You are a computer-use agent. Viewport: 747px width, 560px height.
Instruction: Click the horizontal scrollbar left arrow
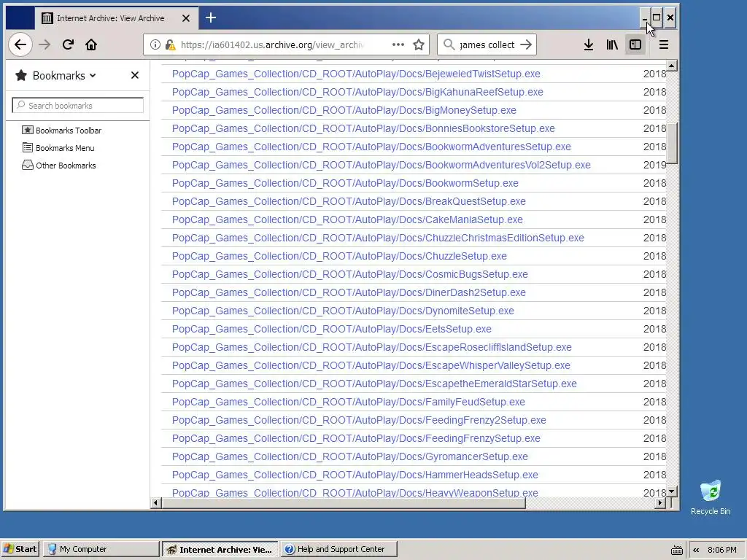[x=156, y=502]
